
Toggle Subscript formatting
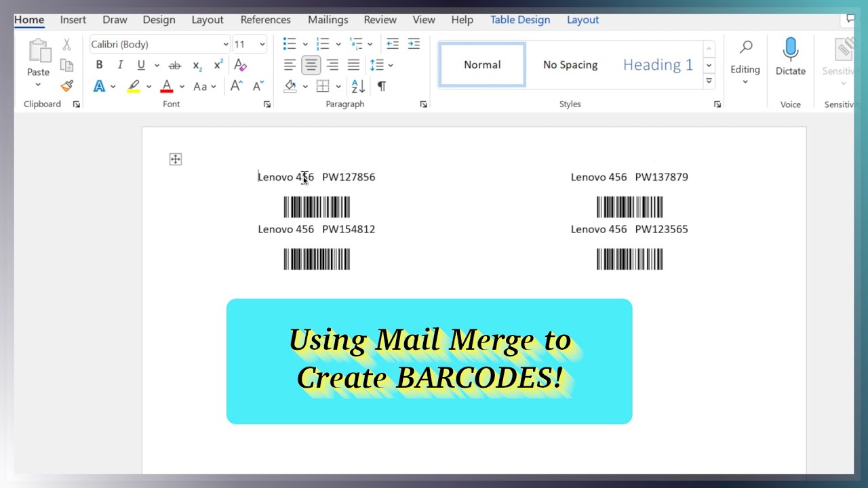click(x=197, y=65)
